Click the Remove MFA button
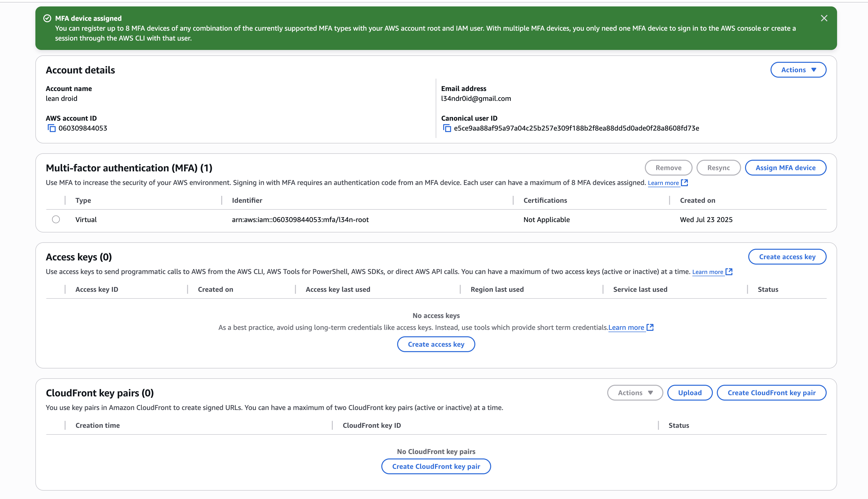 668,168
